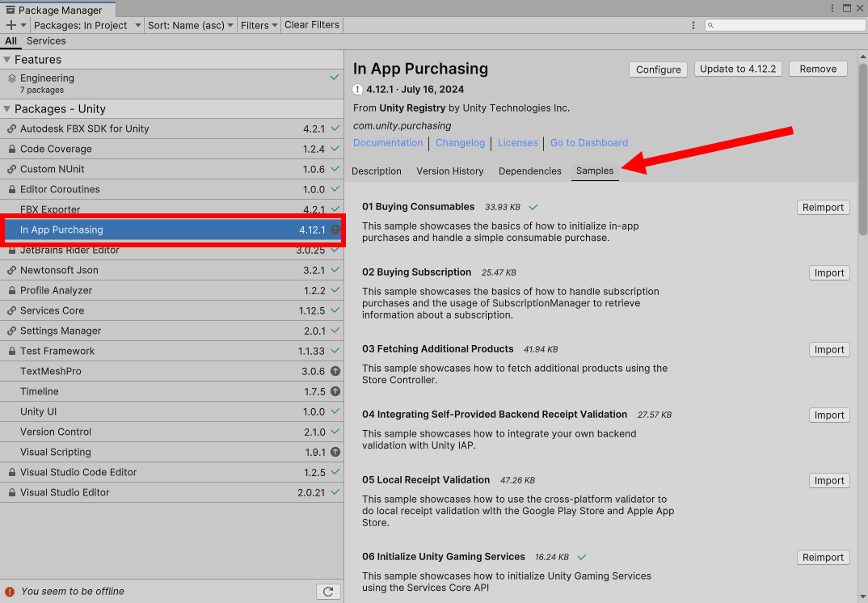Click Update to 4.12.2 button
Screen dimensions: 868x603
[738, 69]
